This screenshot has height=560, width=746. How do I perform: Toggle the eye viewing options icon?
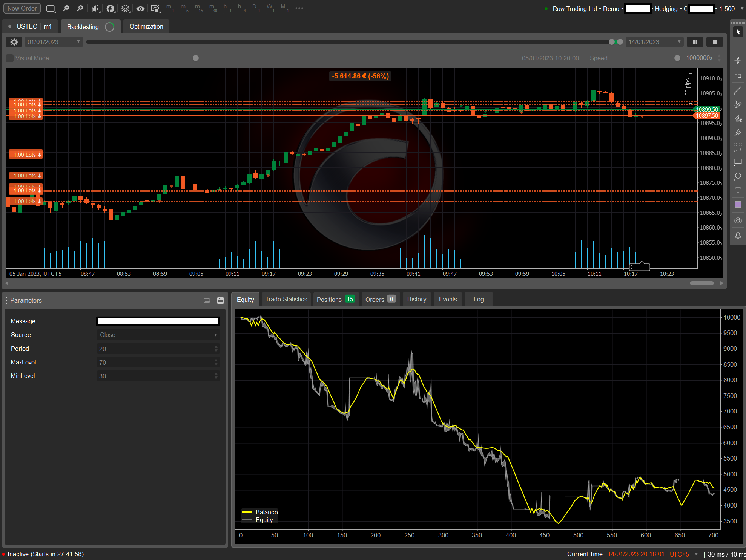[x=140, y=8]
